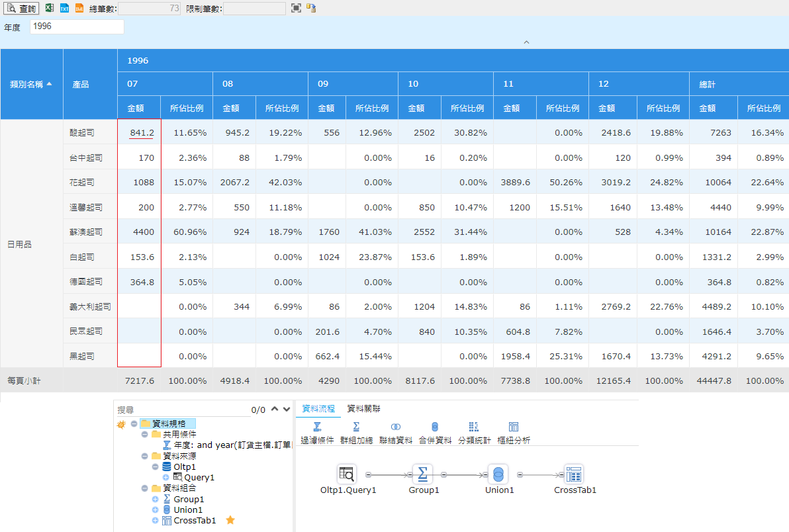Add a 合併資料 union step
Viewport: 789px width, 532px height.
point(435,433)
